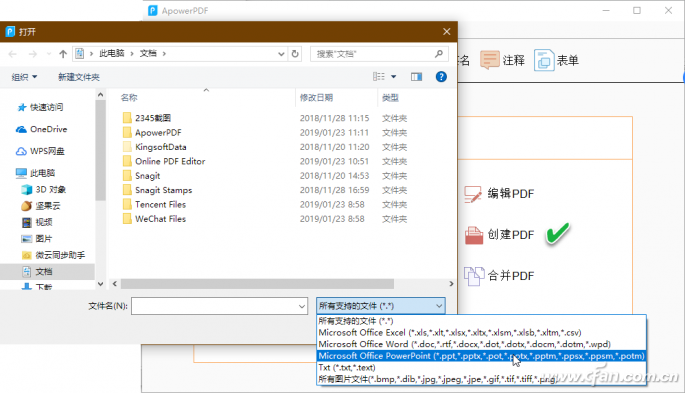Click the 新建文件夹 button
Screen dimensions: 685x393
point(79,77)
